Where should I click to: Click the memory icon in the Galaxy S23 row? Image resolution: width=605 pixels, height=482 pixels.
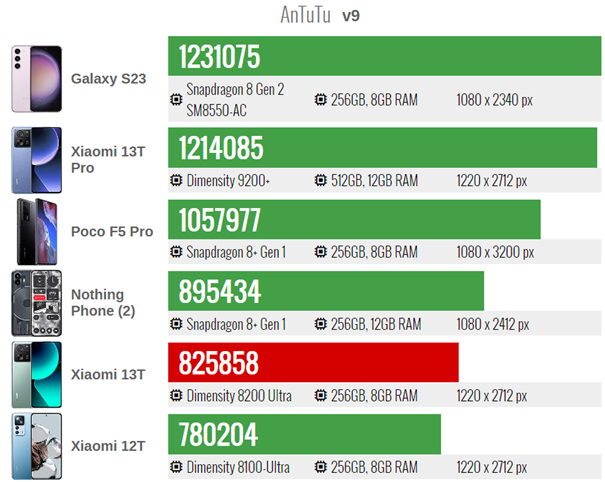click(321, 100)
